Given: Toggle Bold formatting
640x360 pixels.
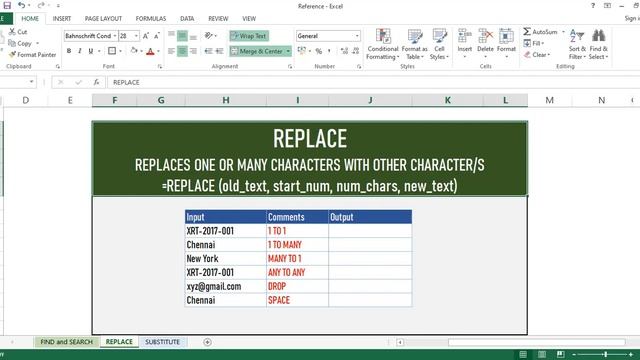Looking at the screenshot, I should pyautogui.click(x=69, y=51).
